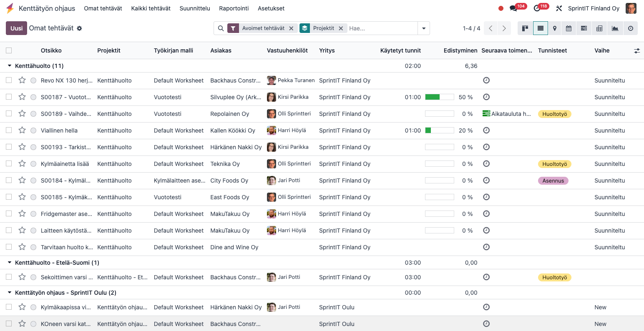Remove the Avoimet tehtävät filter
The width and height of the screenshot is (644, 331).
(291, 28)
